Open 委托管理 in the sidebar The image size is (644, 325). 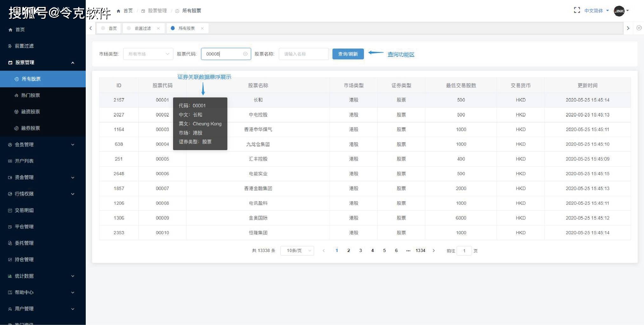(x=43, y=243)
